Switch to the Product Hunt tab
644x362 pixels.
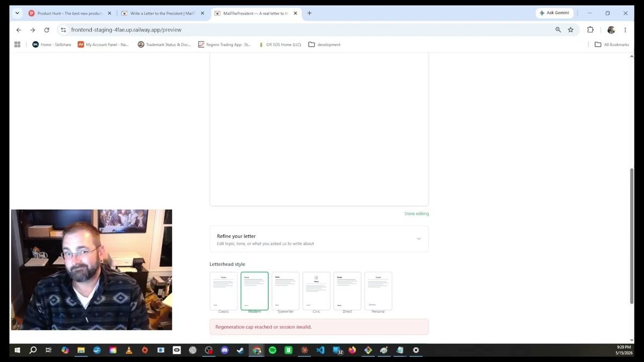(x=69, y=13)
